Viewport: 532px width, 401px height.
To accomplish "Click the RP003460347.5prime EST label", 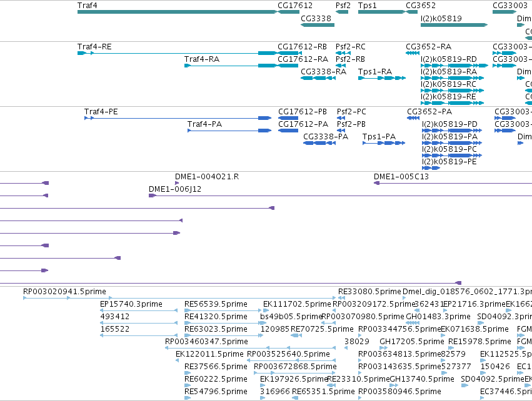I will pos(206,342).
